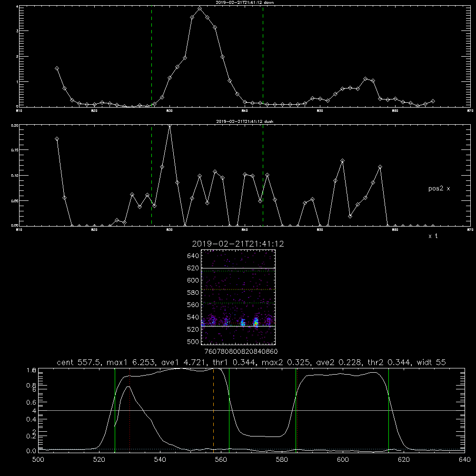Click the '580' x-axis label of bottom plot
476x476 pixels.
282,460
